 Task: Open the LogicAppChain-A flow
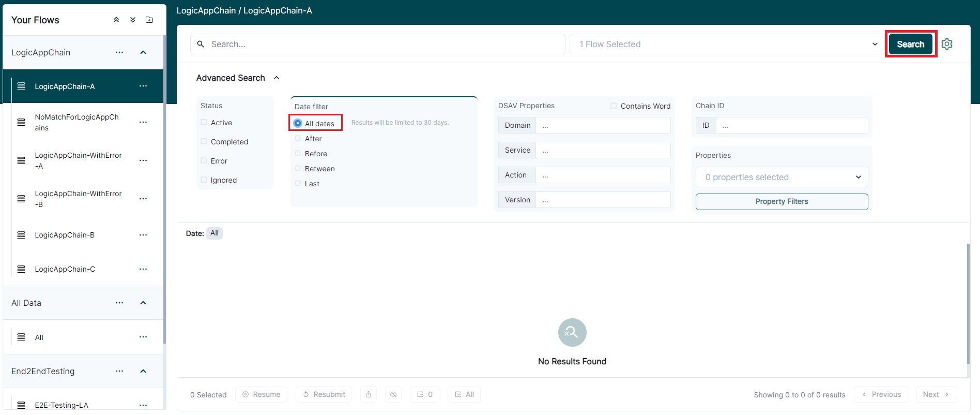(65, 86)
